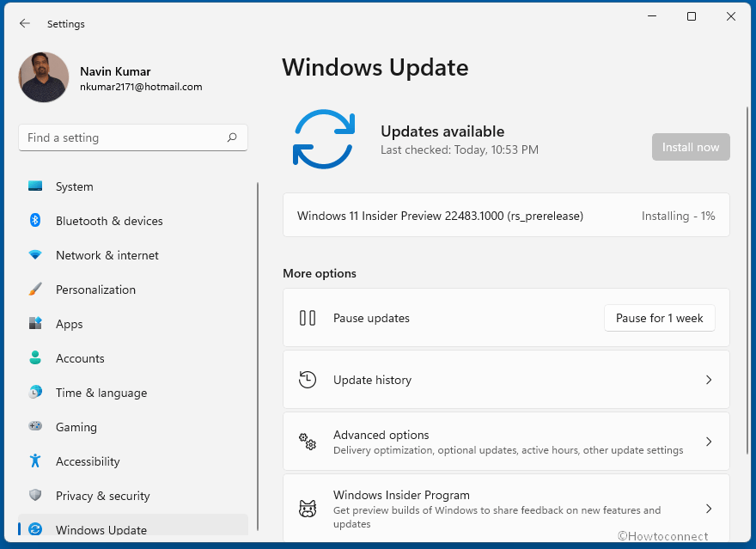Viewport: 756px width, 549px height.
Task: Click Pause updates label
Action: [371, 318]
